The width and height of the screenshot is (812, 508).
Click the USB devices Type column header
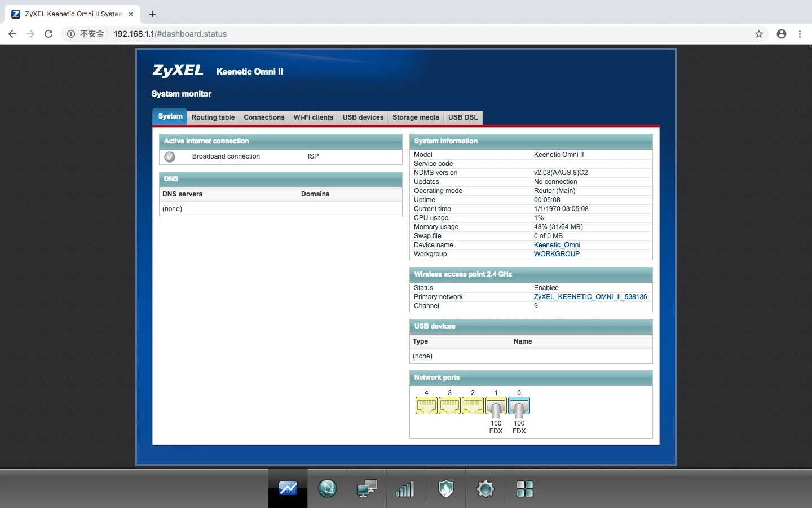(x=420, y=341)
